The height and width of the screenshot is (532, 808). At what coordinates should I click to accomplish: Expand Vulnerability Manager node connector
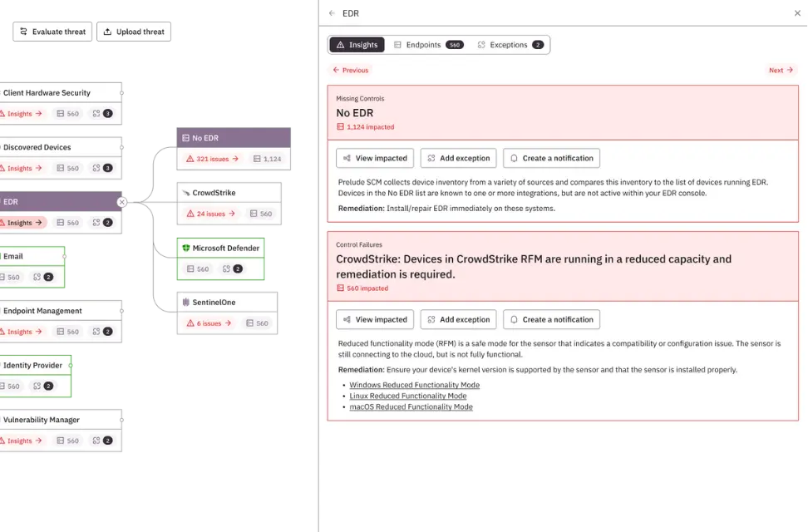point(121,420)
